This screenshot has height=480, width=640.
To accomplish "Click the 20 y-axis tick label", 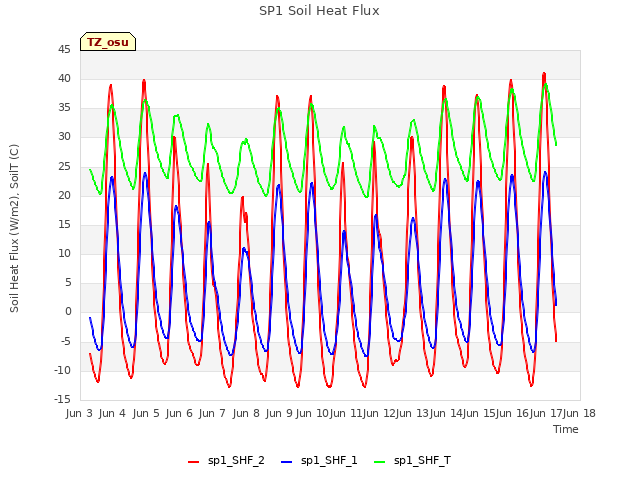I will point(64,195).
